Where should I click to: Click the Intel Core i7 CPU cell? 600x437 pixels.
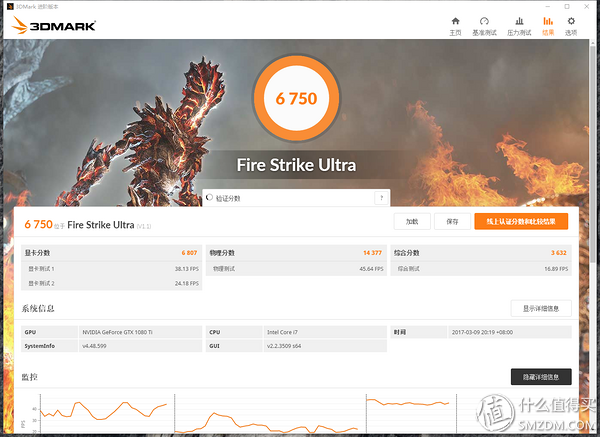coord(325,332)
